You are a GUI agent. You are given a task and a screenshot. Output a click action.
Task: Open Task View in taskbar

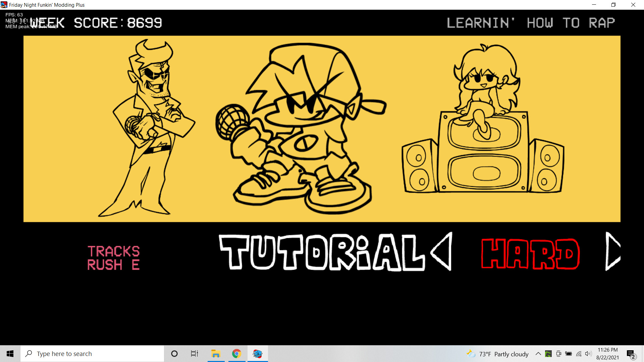pyautogui.click(x=195, y=354)
